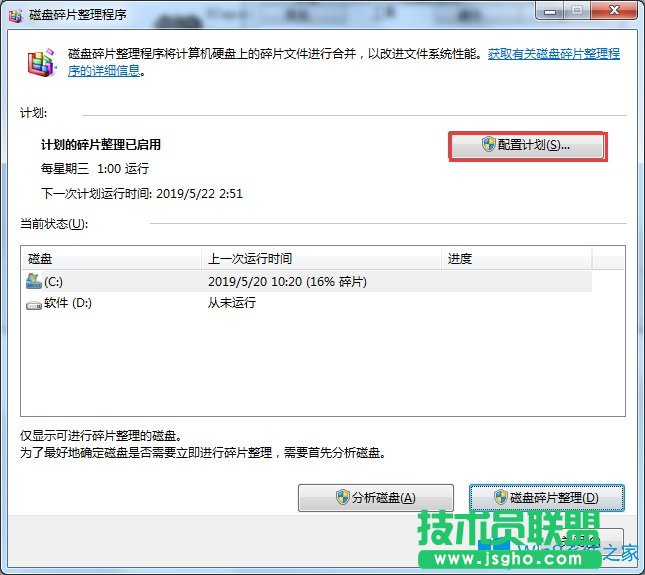Start 磁盘碎片整理(D) defragmentation
The height and width of the screenshot is (575, 645).
[x=547, y=498]
